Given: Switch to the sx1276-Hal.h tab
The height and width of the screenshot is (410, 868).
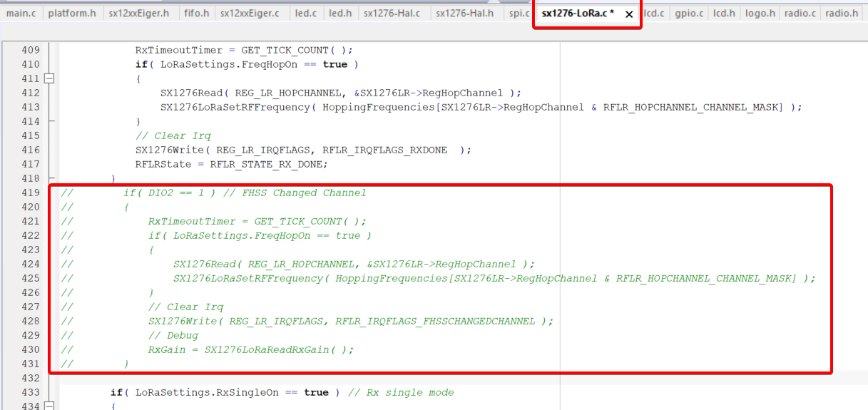Looking at the screenshot, I should point(464,14).
